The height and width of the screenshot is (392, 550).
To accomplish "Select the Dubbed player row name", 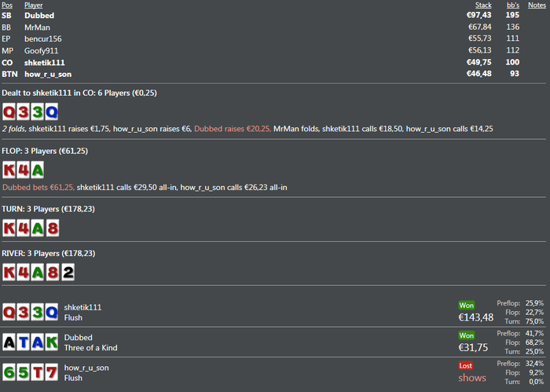I will point(39,16).
